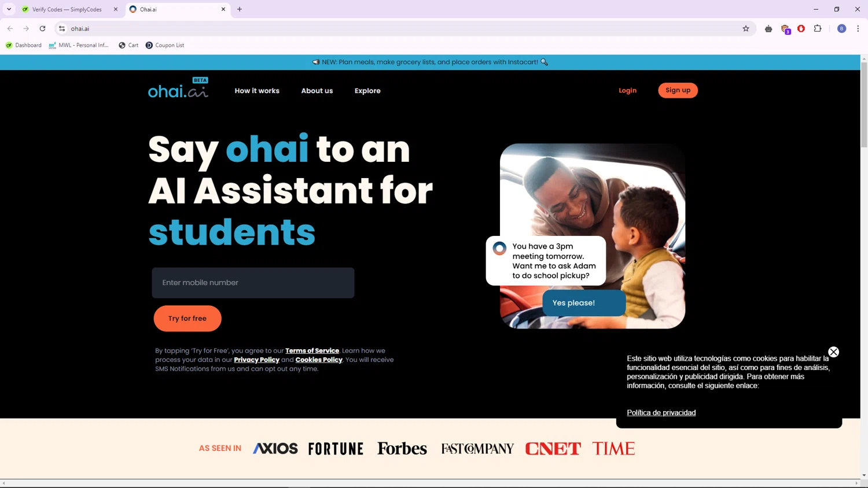Open the Dashboard bookmark
The height and width of the screenshot is (488, 868).
(24, 45)
